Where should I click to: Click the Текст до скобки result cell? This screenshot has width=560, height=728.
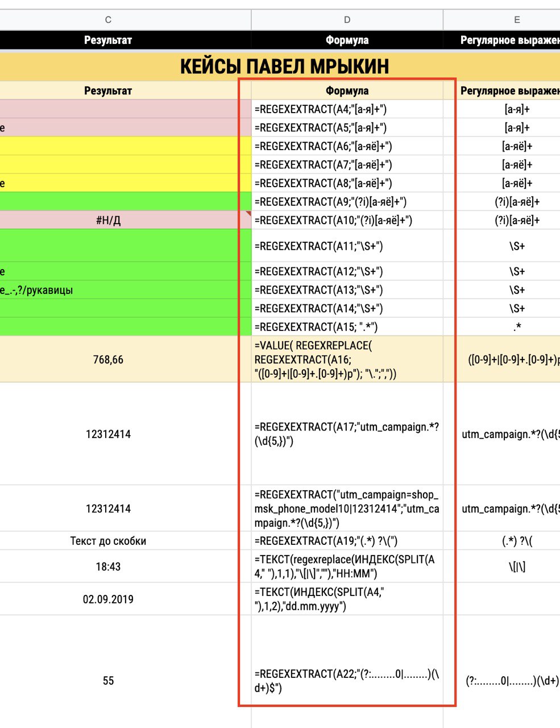[x=125, y=541]
